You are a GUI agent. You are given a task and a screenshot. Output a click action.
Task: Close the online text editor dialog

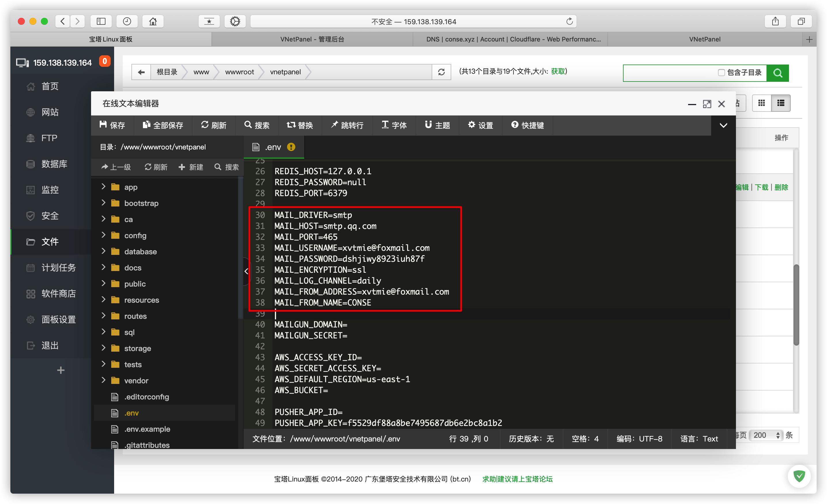pos(722,104)
